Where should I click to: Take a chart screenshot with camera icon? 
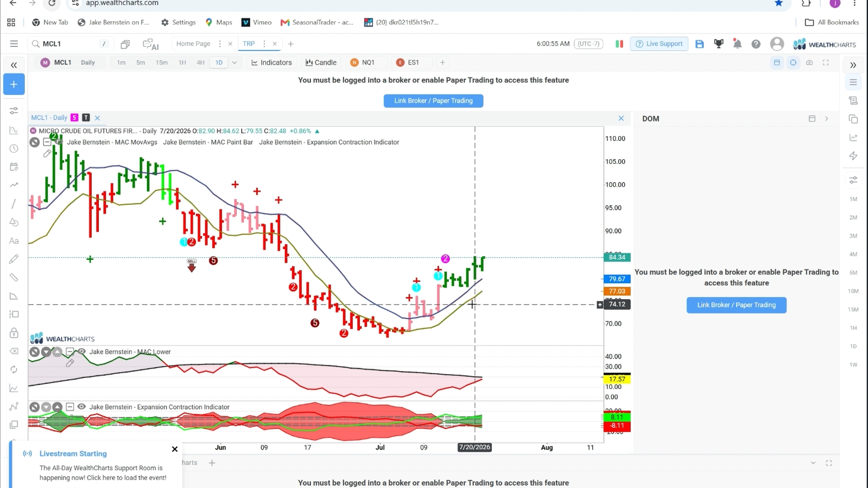(x=809, y=63)
